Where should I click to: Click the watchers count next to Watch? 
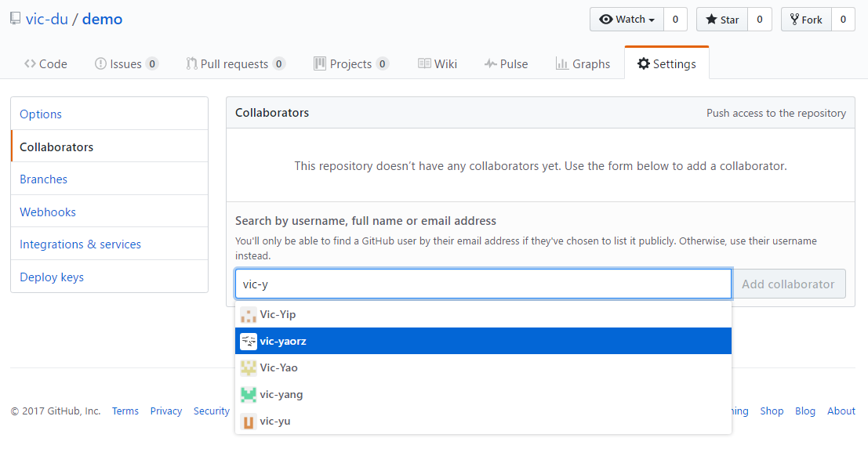675,20
